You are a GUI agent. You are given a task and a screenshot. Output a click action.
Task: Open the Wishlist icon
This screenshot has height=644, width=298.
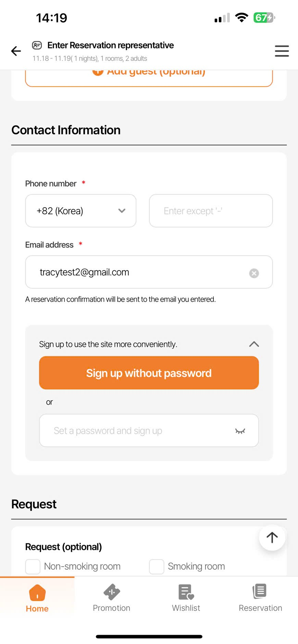click(x=186, y=592)
